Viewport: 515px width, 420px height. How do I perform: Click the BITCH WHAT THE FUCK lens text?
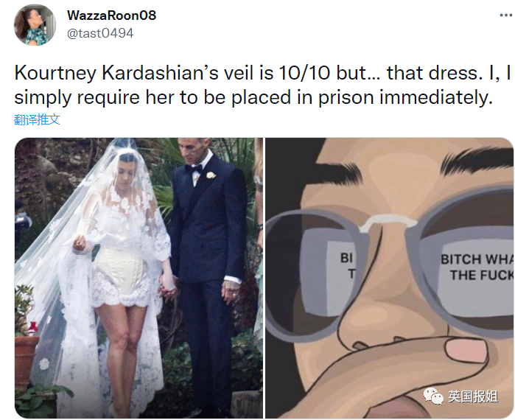477,267
